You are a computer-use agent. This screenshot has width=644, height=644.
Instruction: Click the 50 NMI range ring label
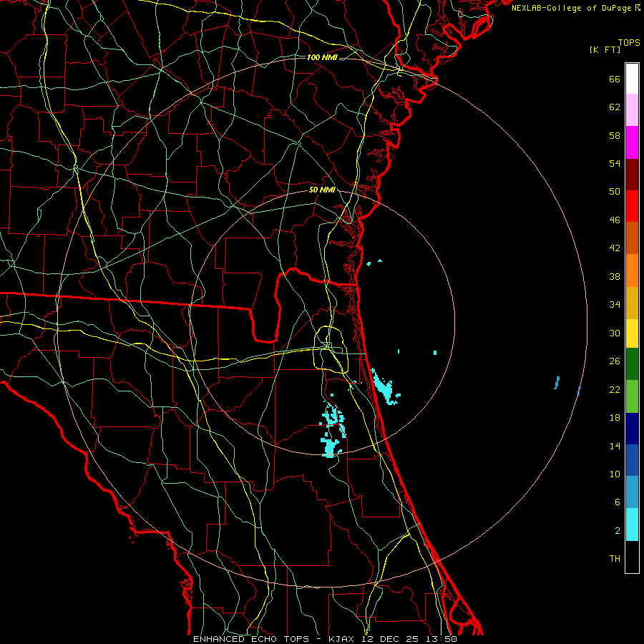pos(322,190)
